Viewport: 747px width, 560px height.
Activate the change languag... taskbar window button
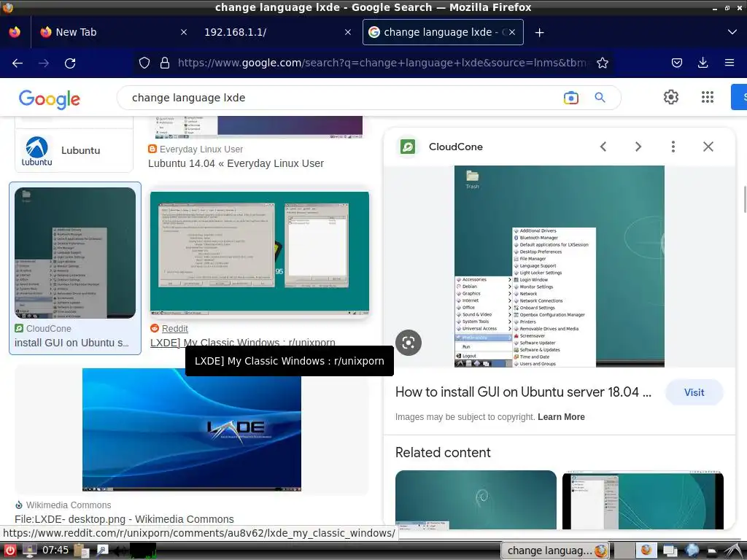tap(555, 551)
